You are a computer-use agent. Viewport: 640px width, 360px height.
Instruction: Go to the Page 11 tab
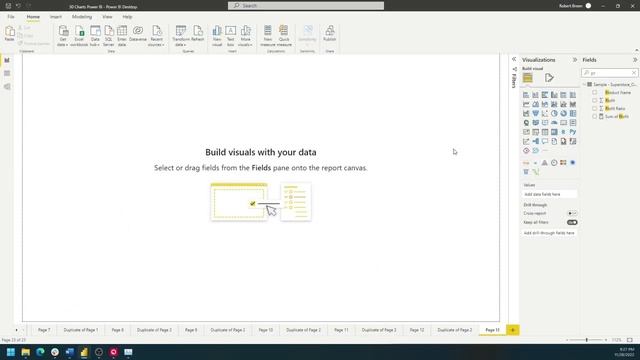(341, 330)
